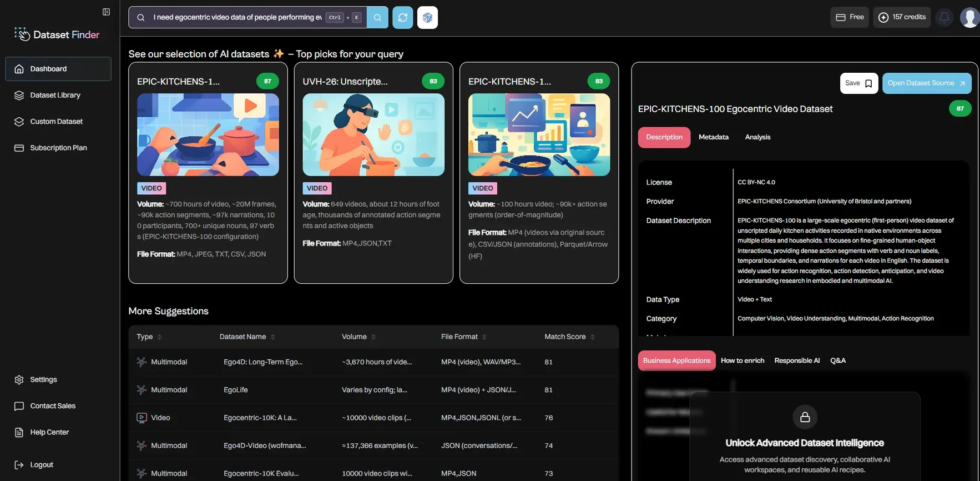Viewport: 980px width, 481px height.
Task: Click the Dataset Finder logo
Action: coord(57,34)
